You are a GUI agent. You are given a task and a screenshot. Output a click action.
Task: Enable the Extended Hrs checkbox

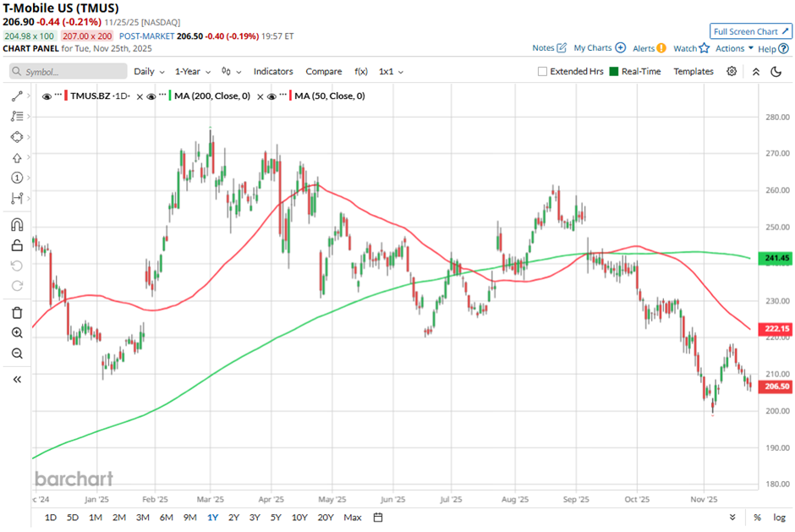tap(542, 72)
